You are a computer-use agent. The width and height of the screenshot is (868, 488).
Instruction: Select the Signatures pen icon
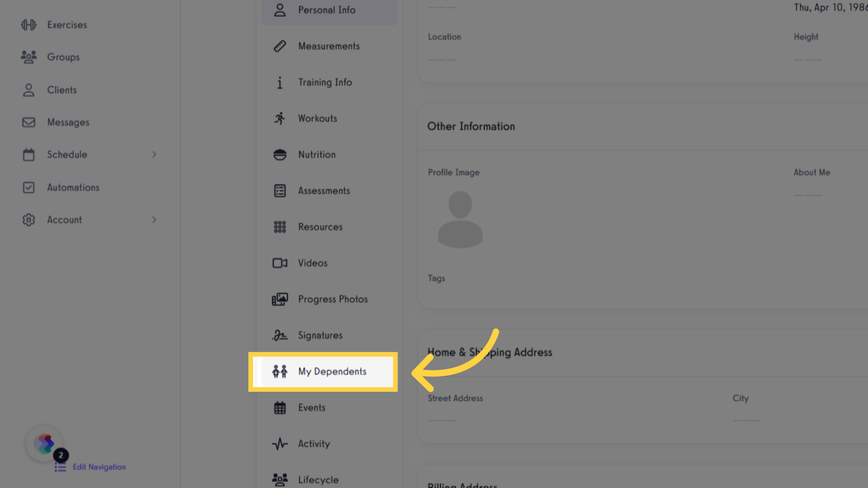pos(280,335)
